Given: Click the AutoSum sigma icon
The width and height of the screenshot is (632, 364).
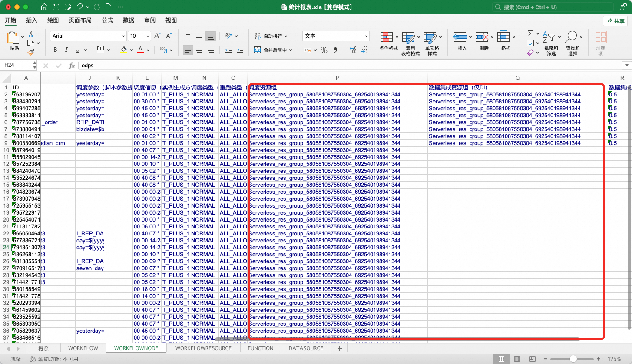Looking at the screenshot, I should point(530,33).
